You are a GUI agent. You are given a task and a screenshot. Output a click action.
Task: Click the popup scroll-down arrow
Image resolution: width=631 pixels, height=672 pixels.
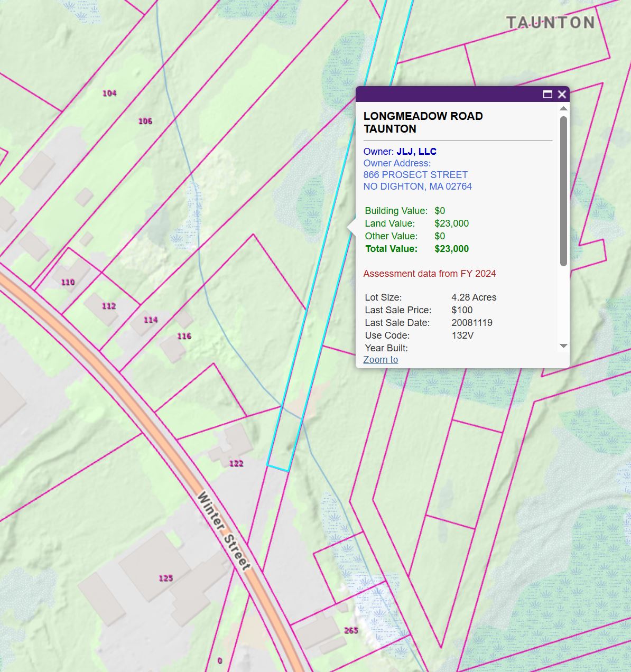(563, 346)
